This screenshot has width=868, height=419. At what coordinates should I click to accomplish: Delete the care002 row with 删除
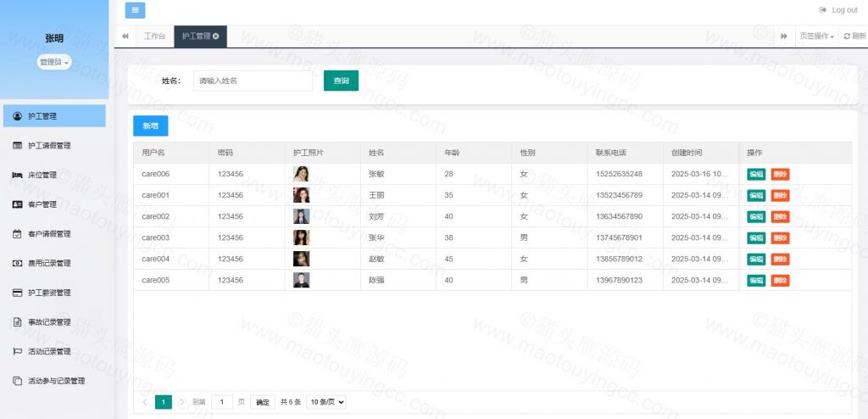coord(780,216)
